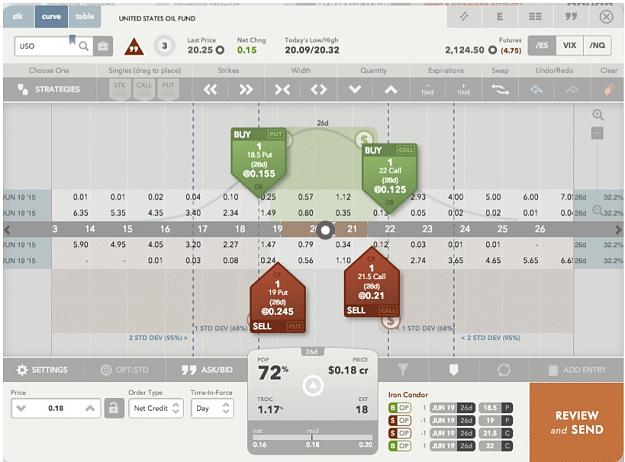Open the Day time-in-force dropdown
Screen dimensions: 625x462
[212, 408]
